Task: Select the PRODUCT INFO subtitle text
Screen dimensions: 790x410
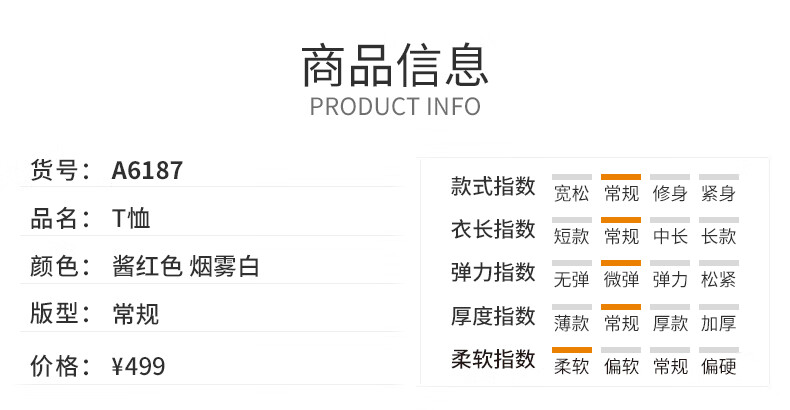Action: (395, 107)
